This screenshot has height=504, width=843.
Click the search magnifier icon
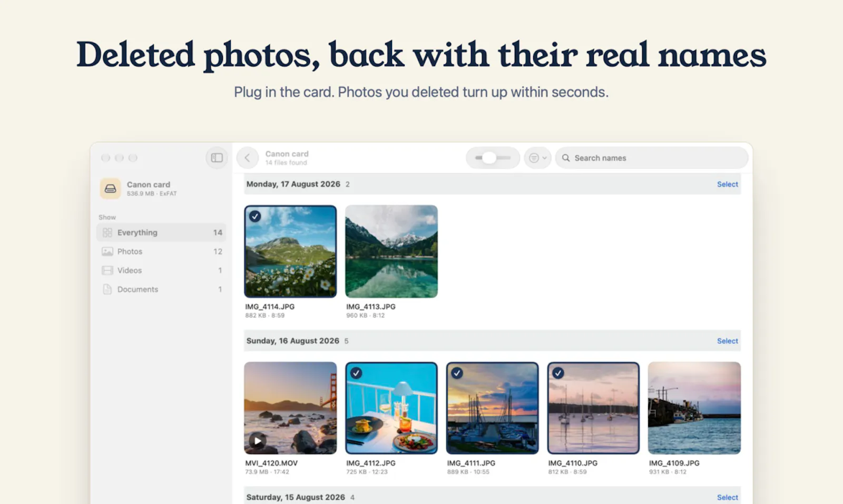[566, 157]
